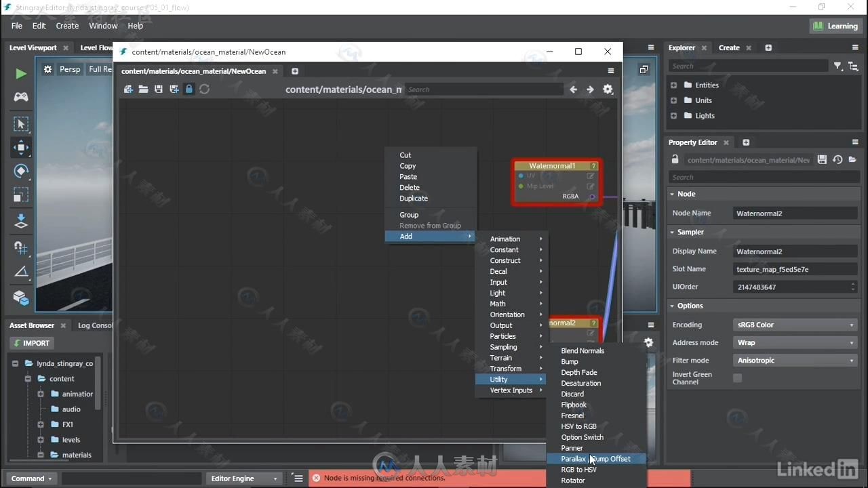Click Explorer filter funnel icon
The height and width of the screenshot is (488, 868).
tap(838, 66)
